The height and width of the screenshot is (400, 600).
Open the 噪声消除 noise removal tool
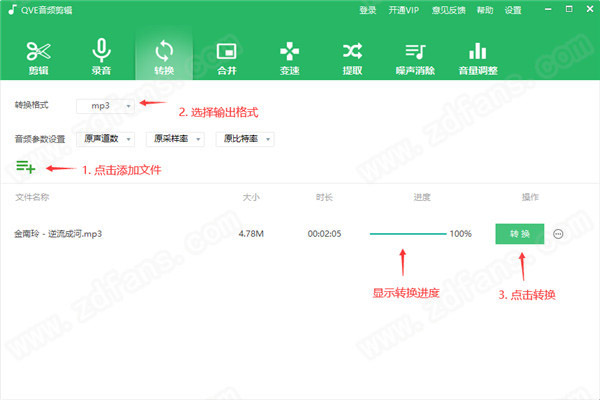pos(415,58)
